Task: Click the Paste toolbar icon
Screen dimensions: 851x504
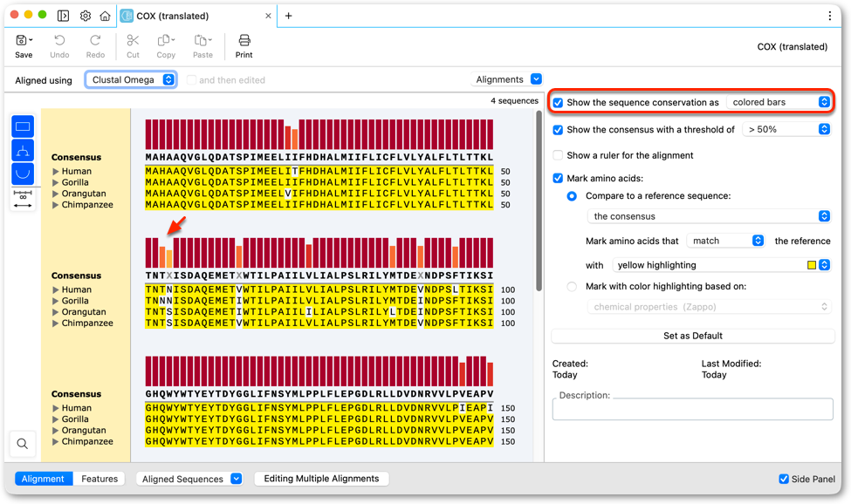Action: click(202, 41)
